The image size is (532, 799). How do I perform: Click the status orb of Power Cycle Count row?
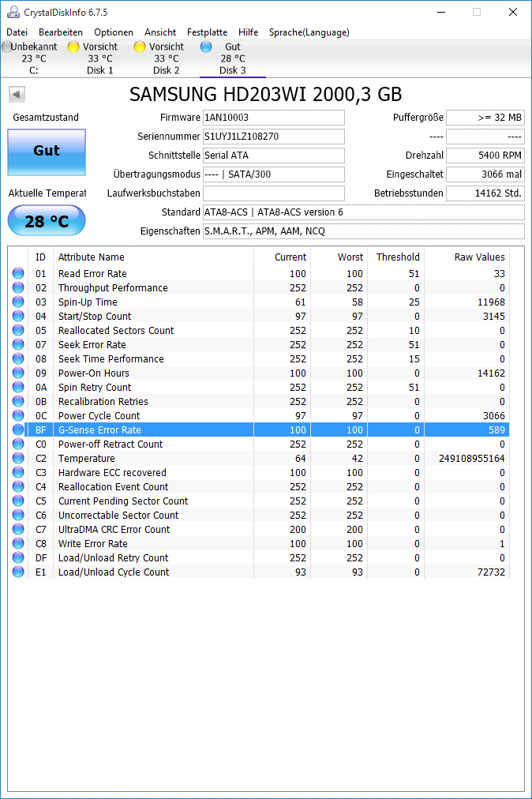18,416
